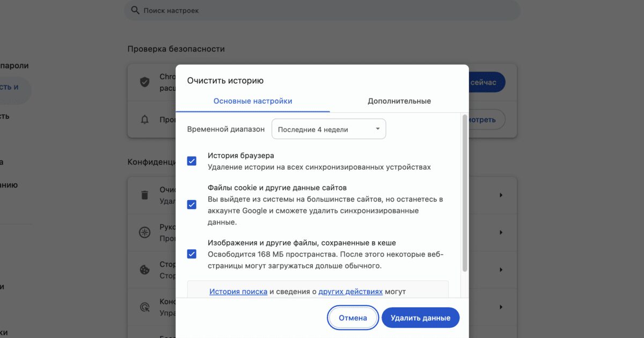Viewport: 644px width, 338px height.
Task: Click the compass icon for privacy guide
Action: [x=145, y=232]
